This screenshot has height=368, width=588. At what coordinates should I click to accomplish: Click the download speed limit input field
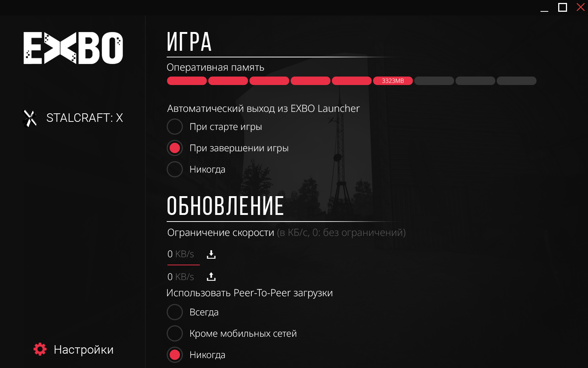point(183,254)
